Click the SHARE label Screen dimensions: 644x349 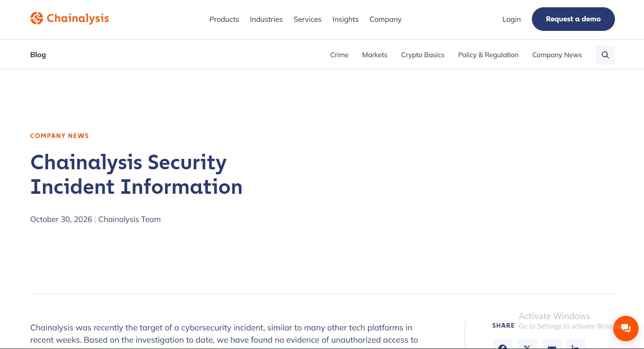503,325
